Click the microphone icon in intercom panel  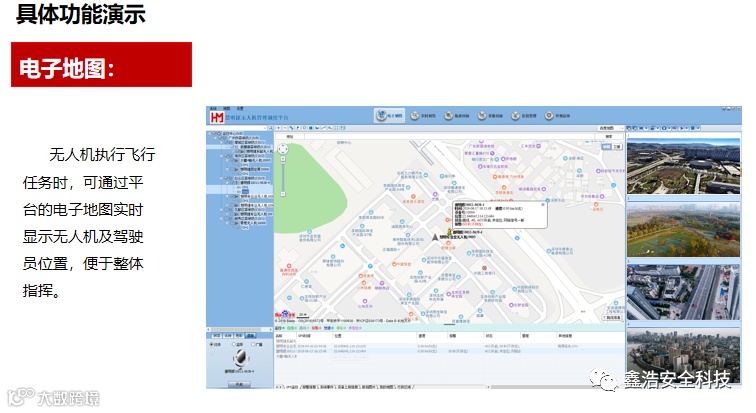point(240,358)
